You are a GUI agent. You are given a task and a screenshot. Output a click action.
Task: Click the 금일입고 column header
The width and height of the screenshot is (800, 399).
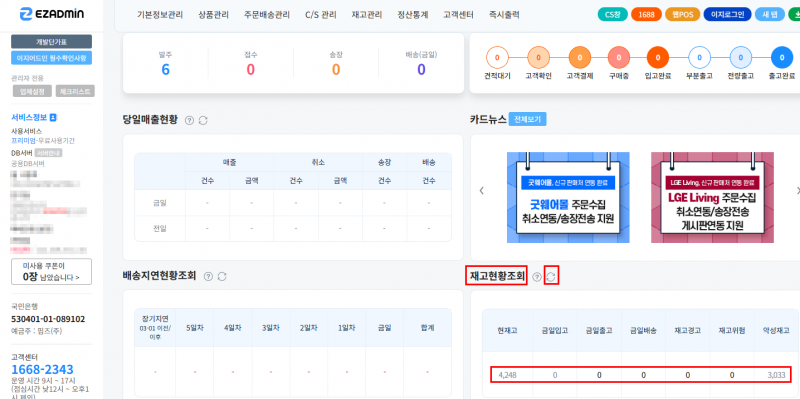point(555,331)
